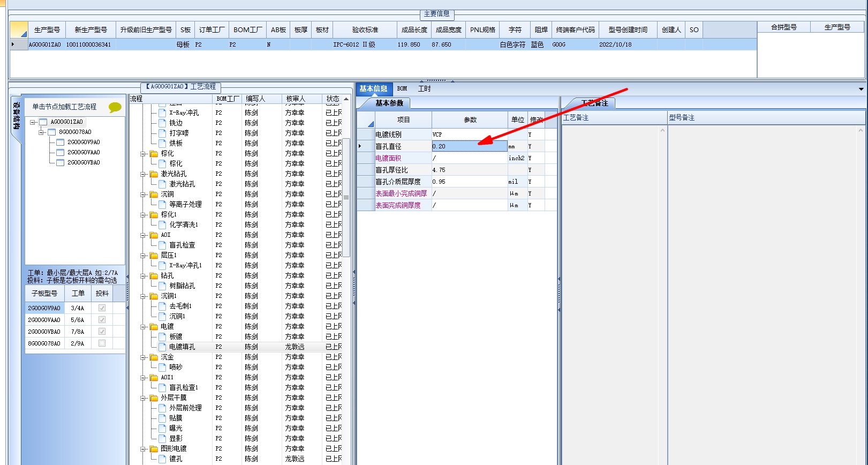Screen dimensions: 868x465
Task: Click the node icon of 2G00G0VAA0 in structure tree
Action: 61,152
